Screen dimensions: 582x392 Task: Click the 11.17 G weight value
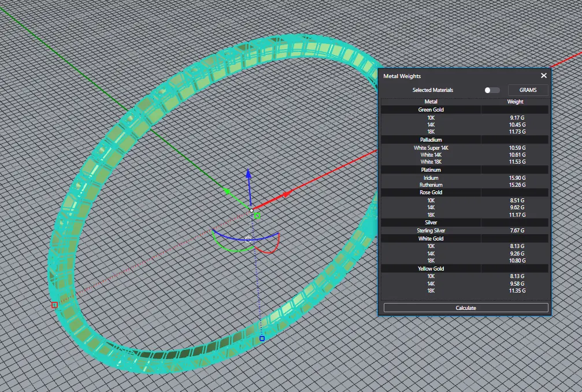[x=517, y=215]
